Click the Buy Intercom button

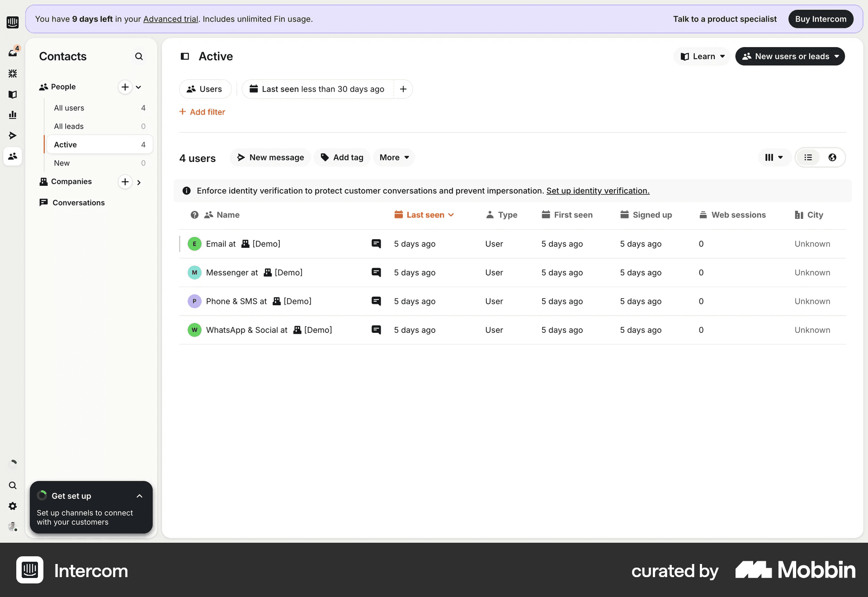pyautogui.click(x=821, y=19)
